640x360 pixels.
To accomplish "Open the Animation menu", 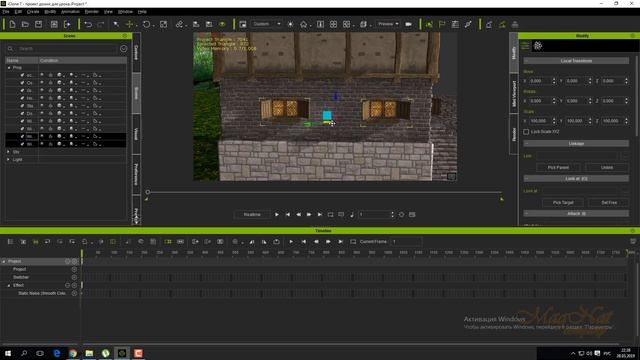I will click(x=70, y=12).
